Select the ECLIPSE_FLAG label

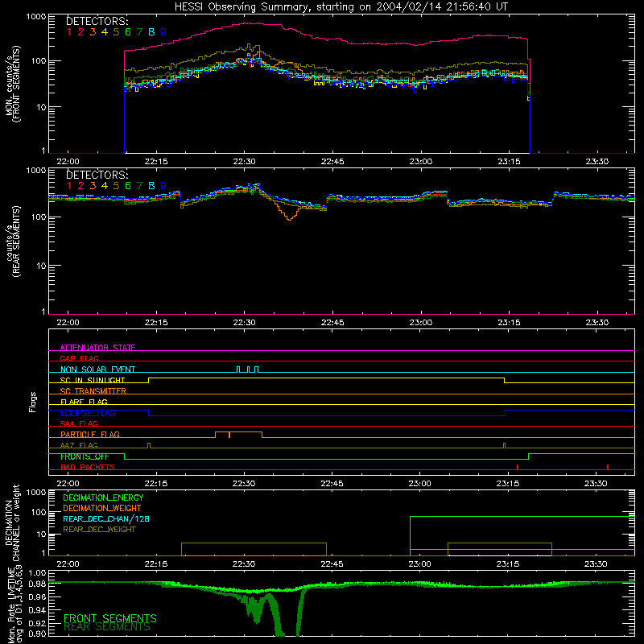pos(88,413)
